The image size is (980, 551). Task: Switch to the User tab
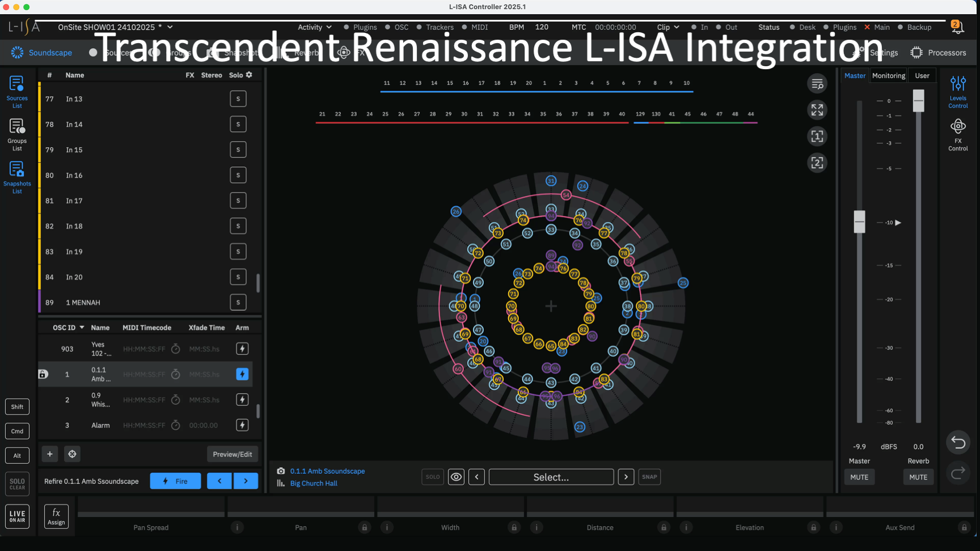(x=922, y=75)
